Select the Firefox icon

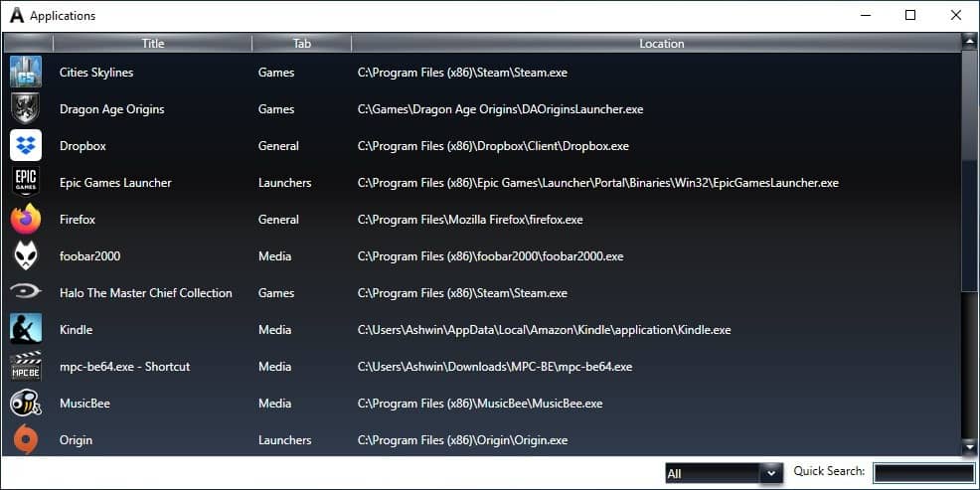coord(26,220)
